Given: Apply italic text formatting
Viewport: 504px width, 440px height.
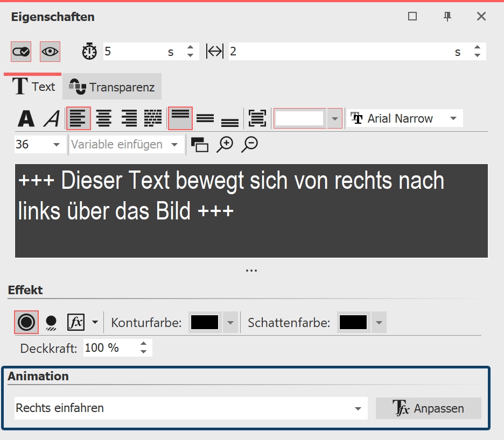Looking at the screenshot, I should 51,118.
